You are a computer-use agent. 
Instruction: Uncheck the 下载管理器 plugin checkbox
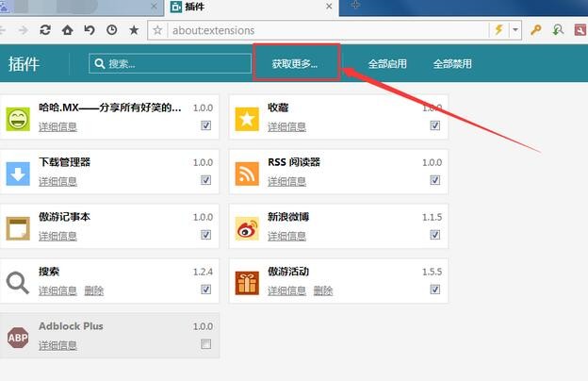[205, 180]
